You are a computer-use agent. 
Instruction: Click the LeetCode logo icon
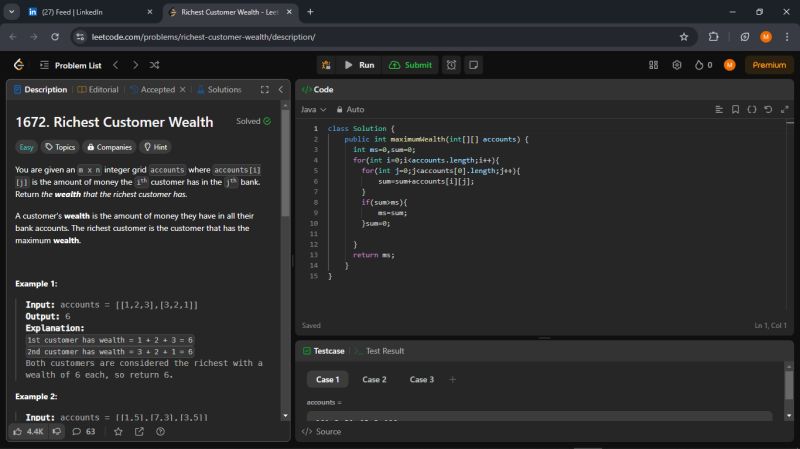pos(19,65)
